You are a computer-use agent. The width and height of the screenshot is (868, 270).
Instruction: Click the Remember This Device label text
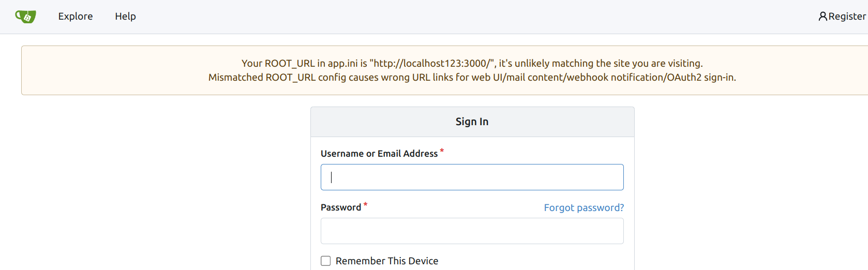[x=387, y=261]
